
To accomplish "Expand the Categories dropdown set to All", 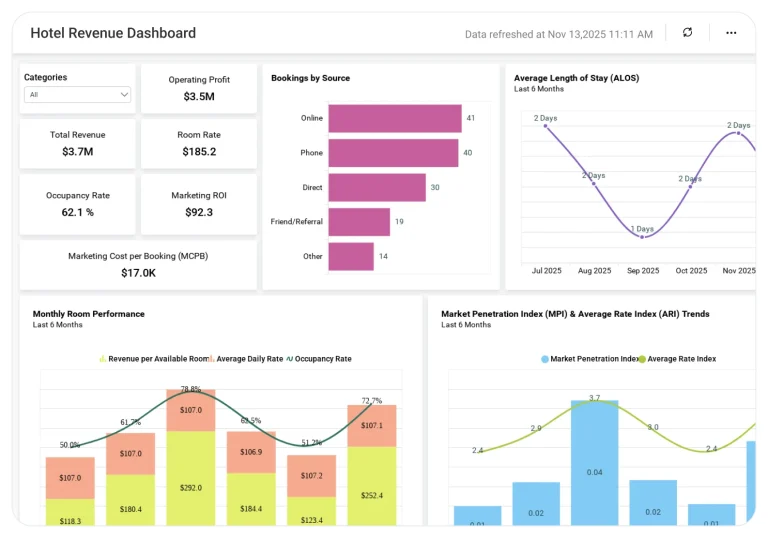I will [x=77, y=95].
